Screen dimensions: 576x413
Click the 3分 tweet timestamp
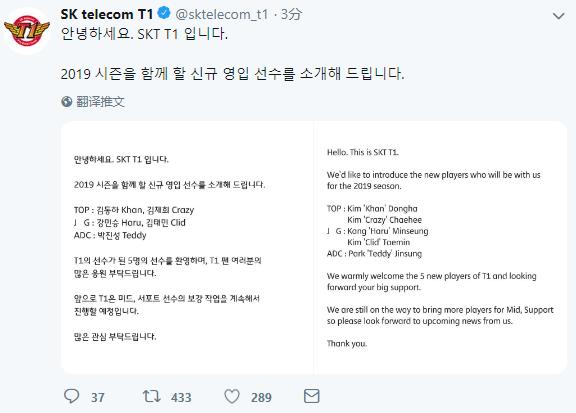(x=291, y=14)
